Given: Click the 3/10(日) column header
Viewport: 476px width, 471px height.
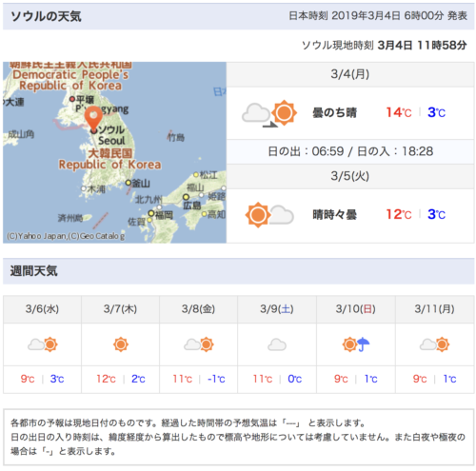Looking at the screenshot, I should coord(356,309).
